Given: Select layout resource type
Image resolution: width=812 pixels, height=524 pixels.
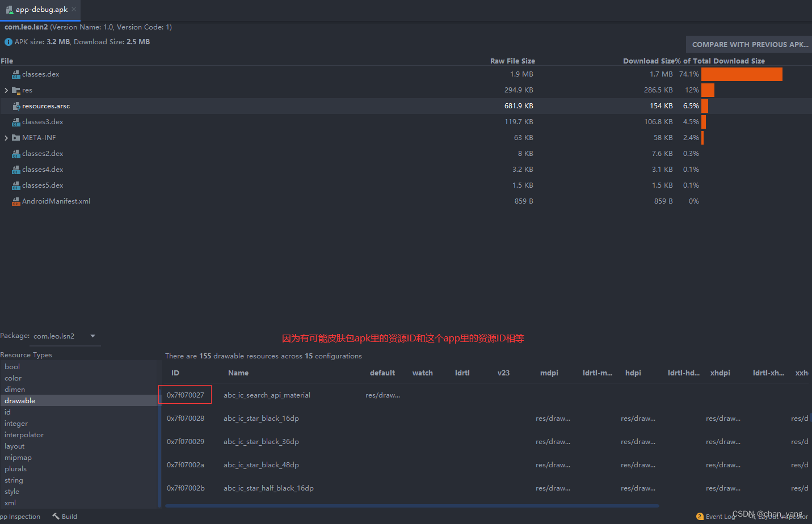Looking at the screenshot, I should point(79,446).
